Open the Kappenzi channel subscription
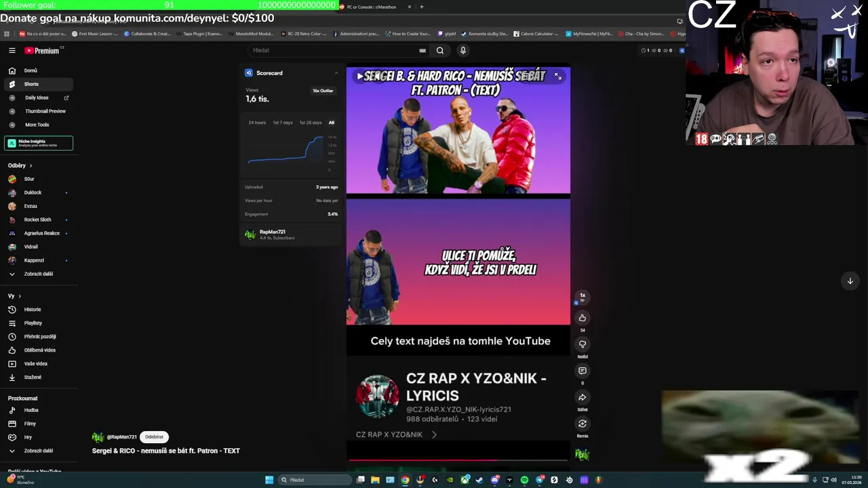Screen dimensions: 868x488 [x=38, y=260]
